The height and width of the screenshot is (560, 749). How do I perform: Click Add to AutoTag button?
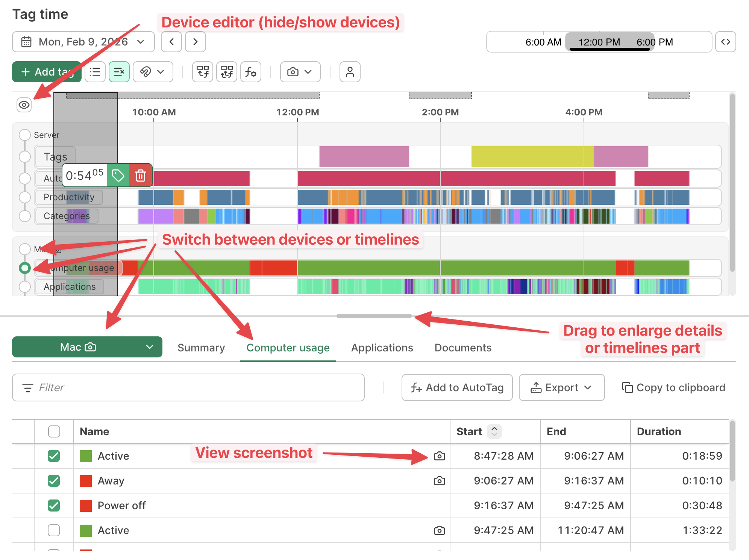[x=457, y=387]
